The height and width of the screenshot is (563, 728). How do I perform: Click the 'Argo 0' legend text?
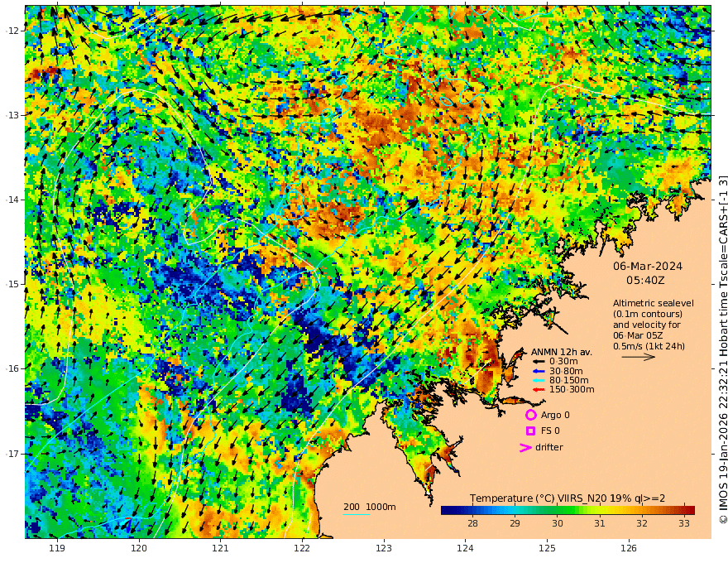[x=555, y=415]
